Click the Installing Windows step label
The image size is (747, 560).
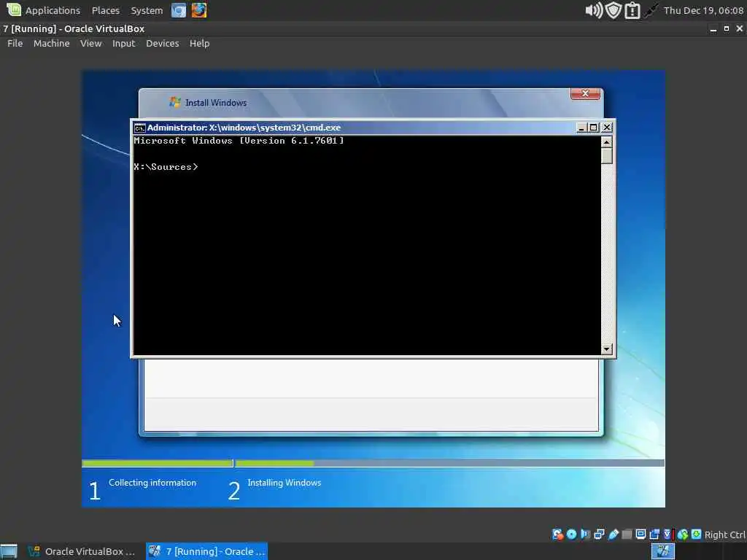[x=285, y=483]
